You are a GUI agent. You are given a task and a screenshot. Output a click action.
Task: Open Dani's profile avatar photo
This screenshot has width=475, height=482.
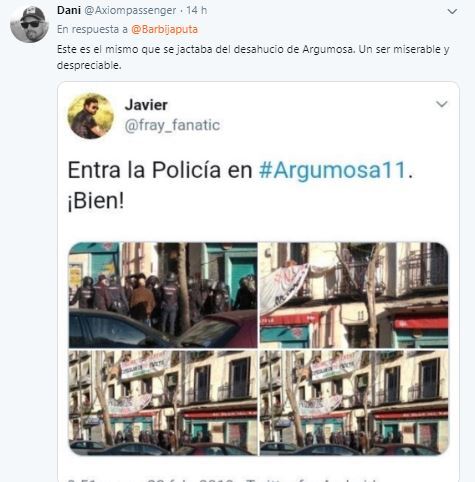tap(29, 24)
